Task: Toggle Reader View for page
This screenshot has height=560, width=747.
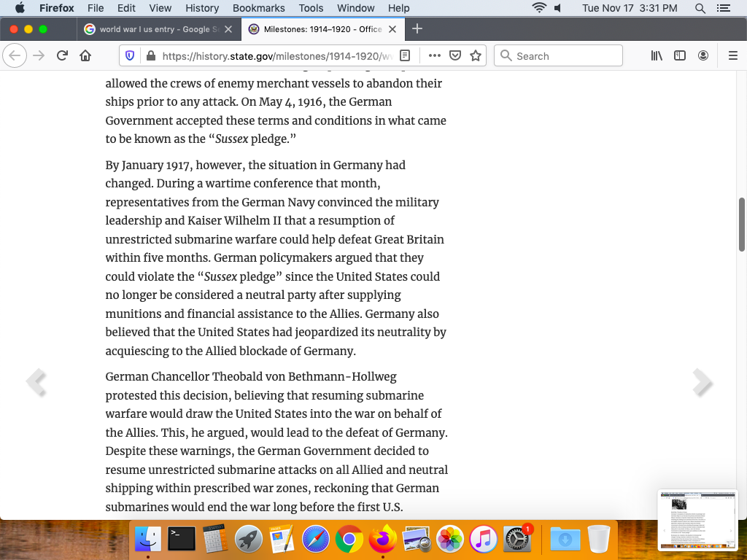Action: [x=406, y=56]
